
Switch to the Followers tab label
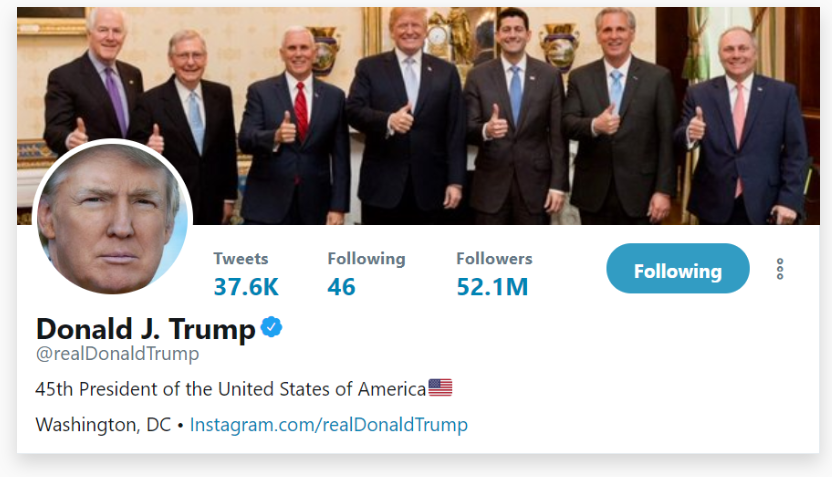[x=494, y=258]
